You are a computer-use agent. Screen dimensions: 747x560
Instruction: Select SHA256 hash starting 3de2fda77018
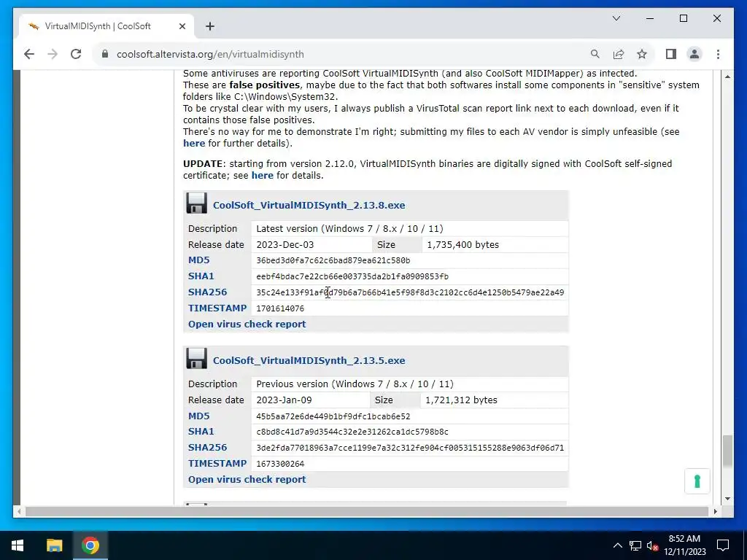[410, 448]
